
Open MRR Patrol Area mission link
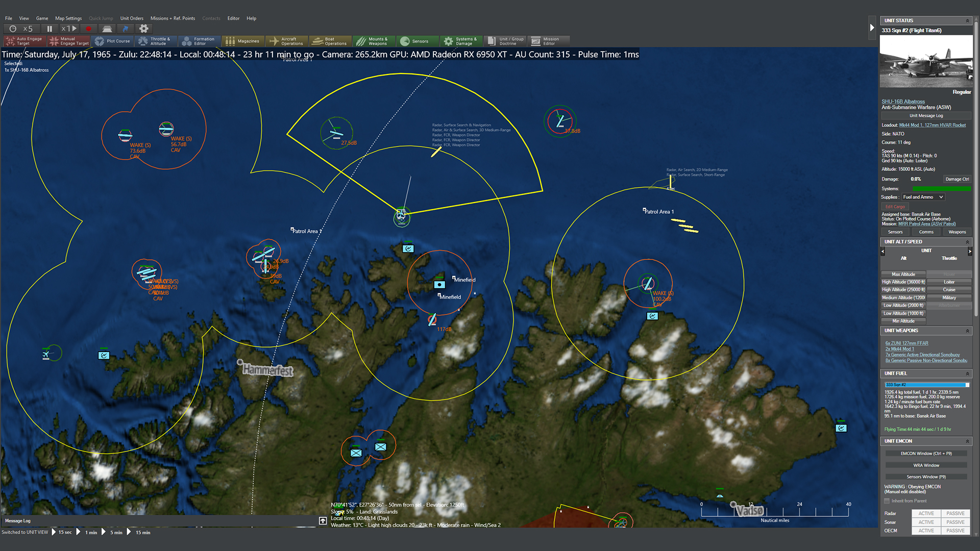tap(927, 224)
